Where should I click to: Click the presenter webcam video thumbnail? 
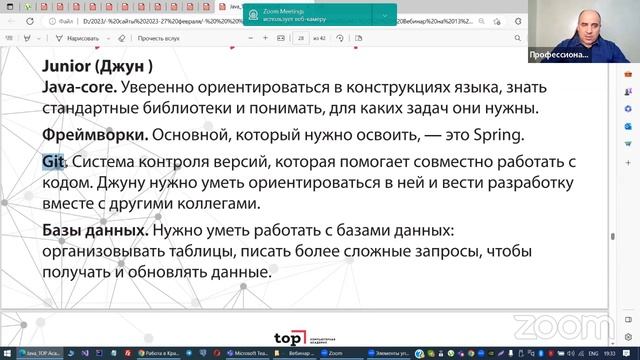coord(584,31)
